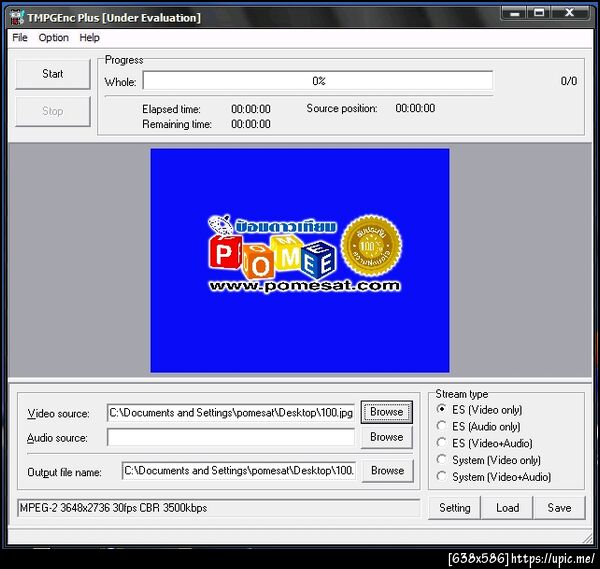Select System (Video only) stream type
The image size is (600, 569).
[489, 460]
